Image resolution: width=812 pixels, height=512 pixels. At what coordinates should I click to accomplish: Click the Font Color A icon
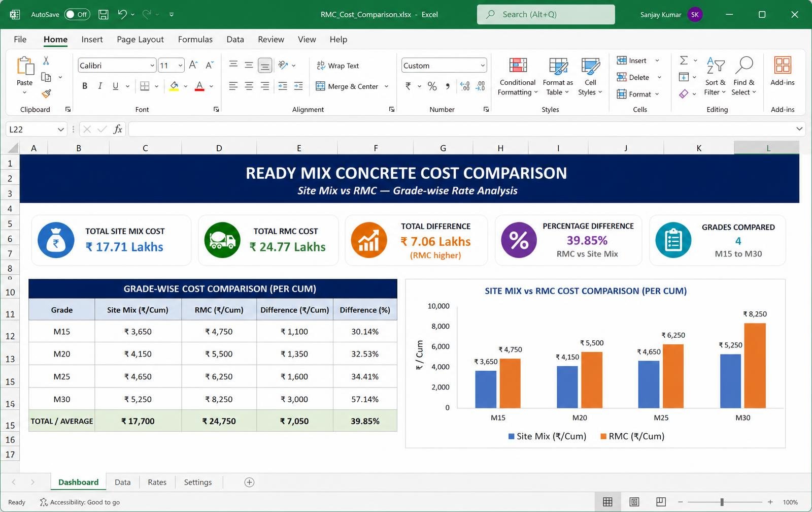[199, 86]
